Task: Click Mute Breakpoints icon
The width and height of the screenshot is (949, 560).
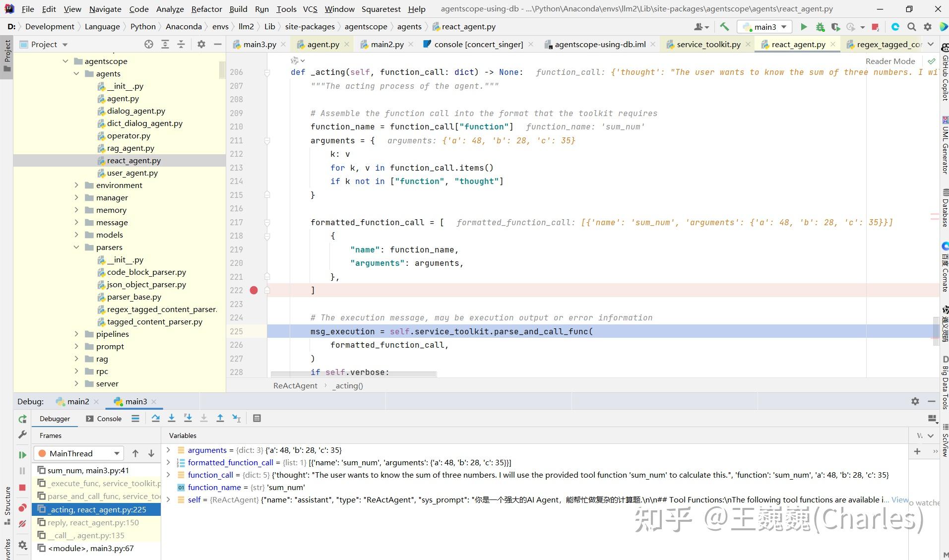Action: click(22, 524)
